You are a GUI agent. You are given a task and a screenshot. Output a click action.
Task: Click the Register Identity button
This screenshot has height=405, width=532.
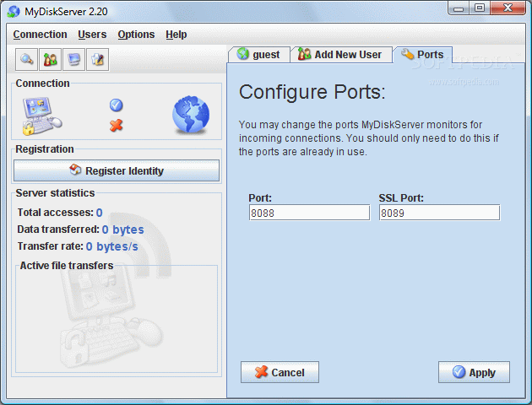(117, 170)
